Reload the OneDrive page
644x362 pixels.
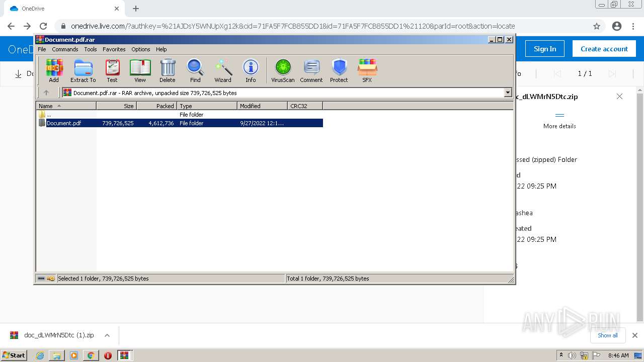point(43,26)
